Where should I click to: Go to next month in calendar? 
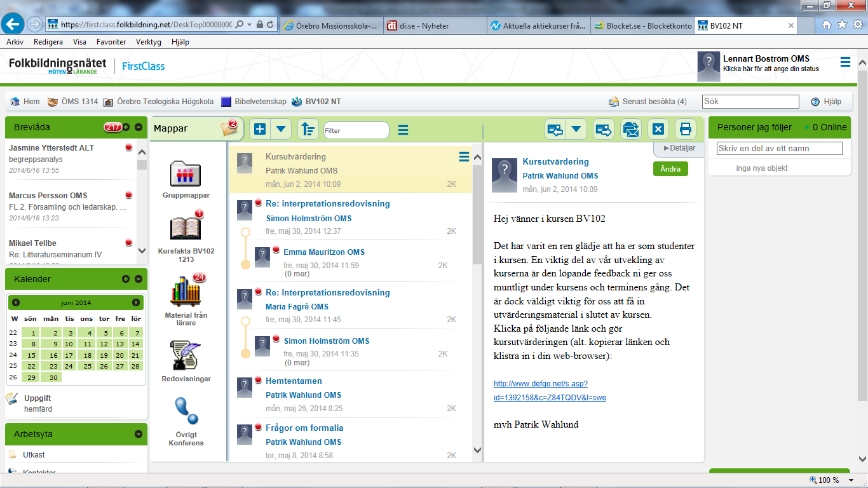[136, 302]
